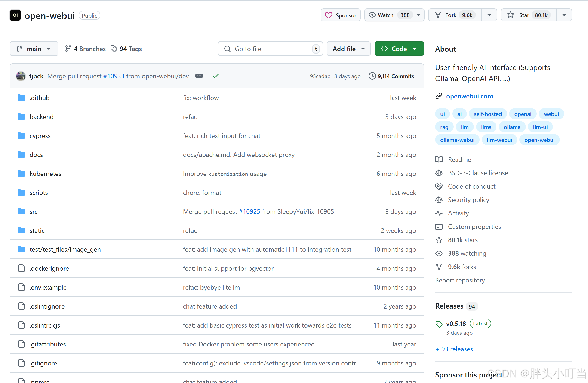Expand commit message ellipsis icon
Screen dimensions: 588x383
click(199, 76)
